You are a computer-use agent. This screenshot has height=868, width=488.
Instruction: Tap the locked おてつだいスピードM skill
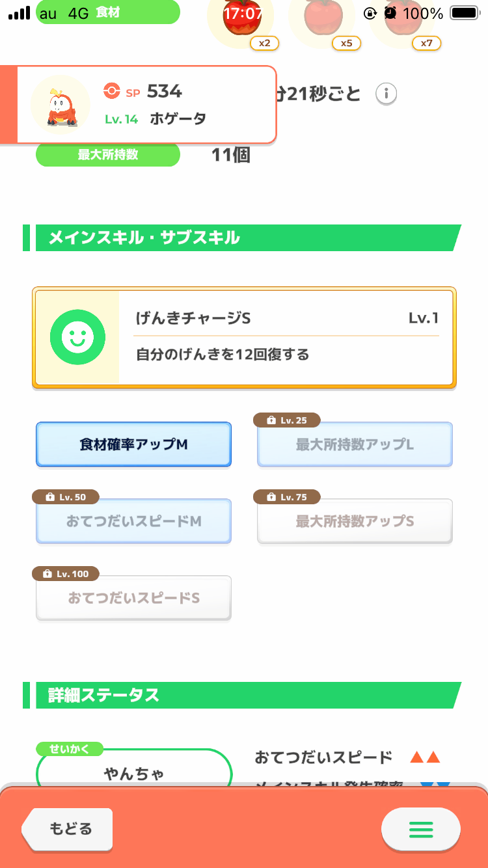click(133, 521)
